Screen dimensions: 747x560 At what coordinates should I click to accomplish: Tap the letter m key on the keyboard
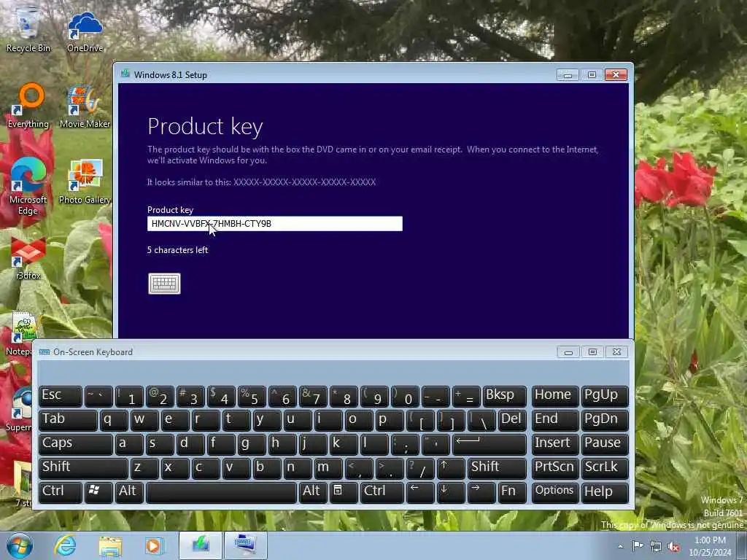point(328,467)
